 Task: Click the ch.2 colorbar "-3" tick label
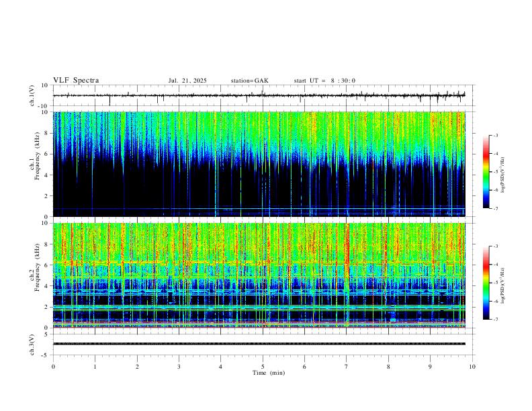pos(496,246)
